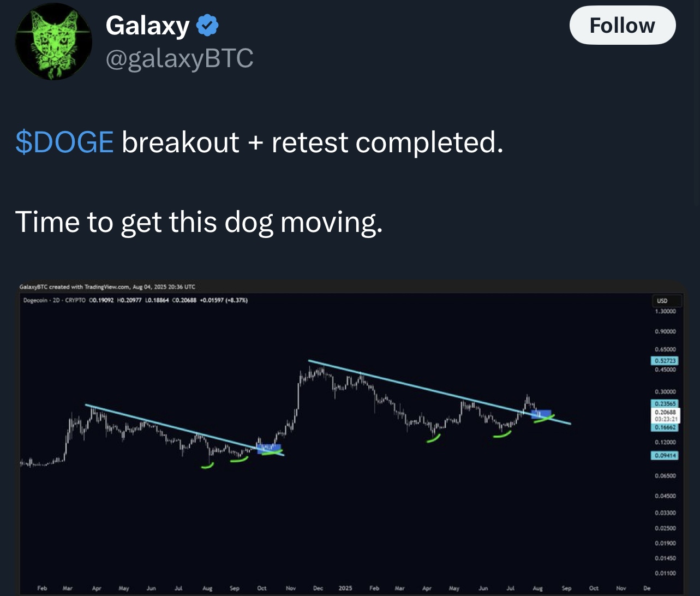Click the blue retest box near 0.20688
Viewport: 700px width, 596px height.
tap(541, 414)
